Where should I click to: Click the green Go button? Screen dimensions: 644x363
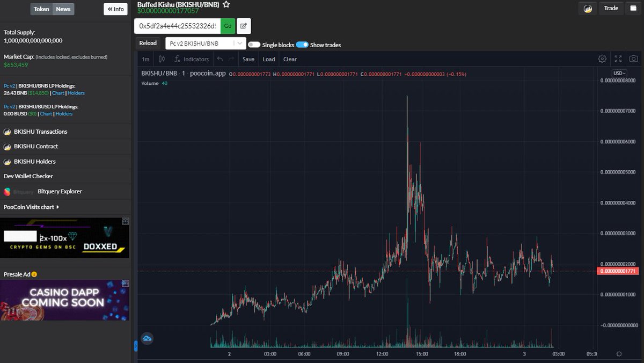coord(228,26)
